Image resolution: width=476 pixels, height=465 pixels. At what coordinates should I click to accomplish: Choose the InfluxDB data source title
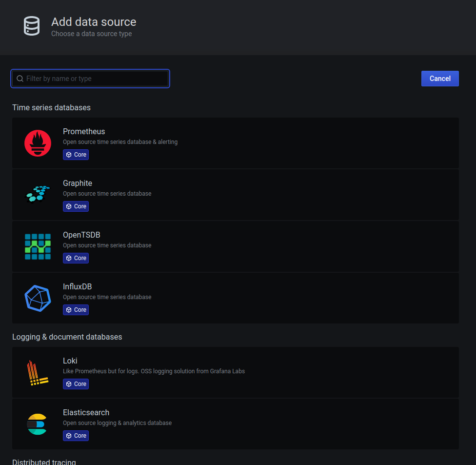click(x=77, y=287)
